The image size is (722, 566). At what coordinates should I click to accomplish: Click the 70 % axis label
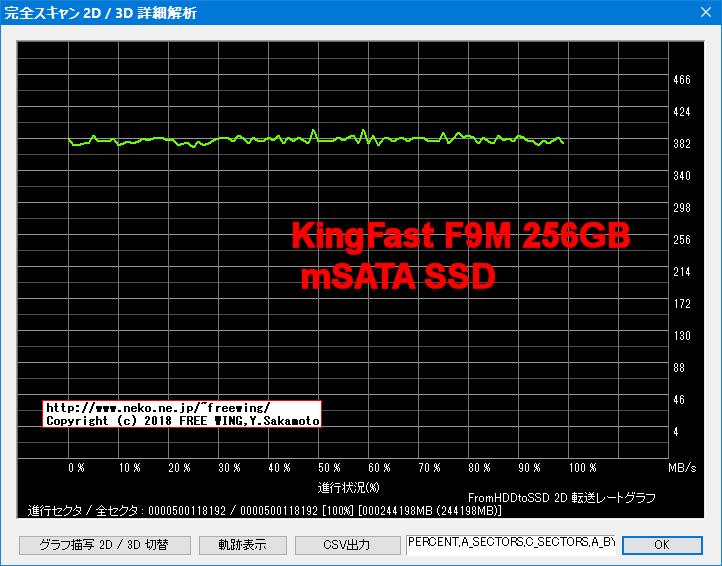[x=429, y=468]
